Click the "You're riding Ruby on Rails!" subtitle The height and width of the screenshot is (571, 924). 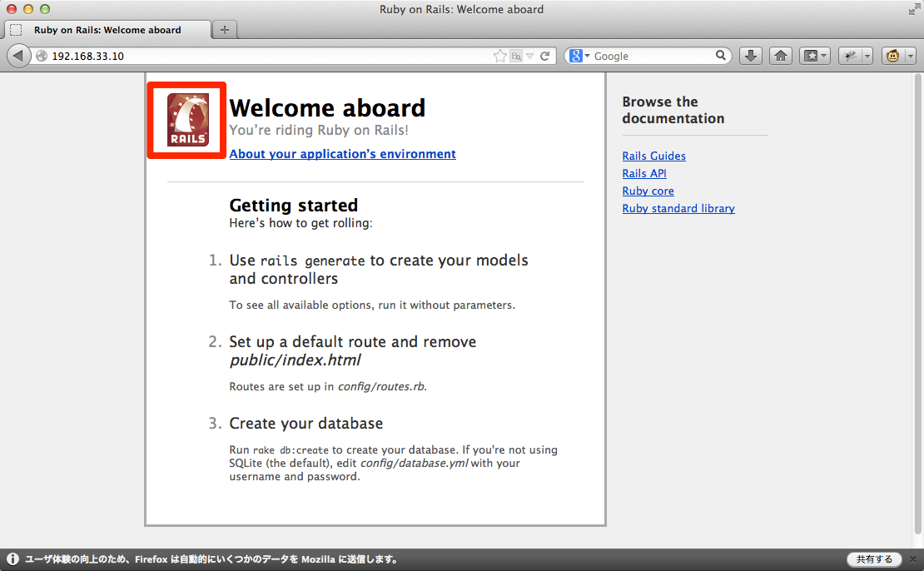(319, 130)
